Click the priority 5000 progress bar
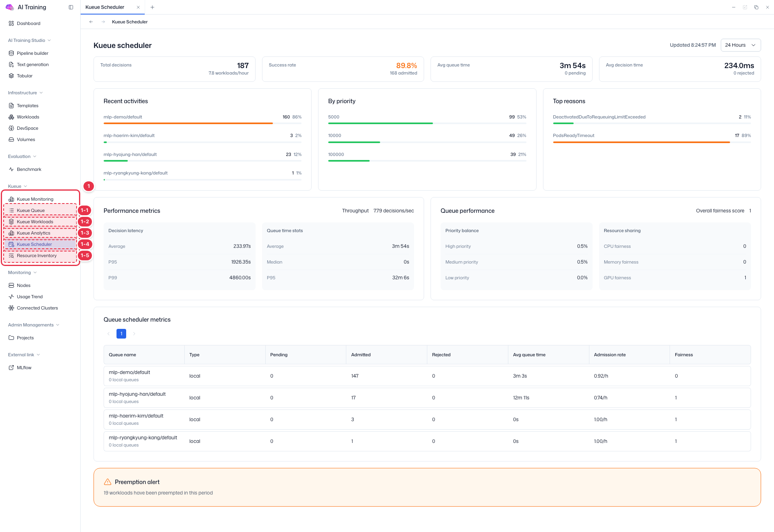This screenshot has width=774, height=532. click(x=427, y=123)
